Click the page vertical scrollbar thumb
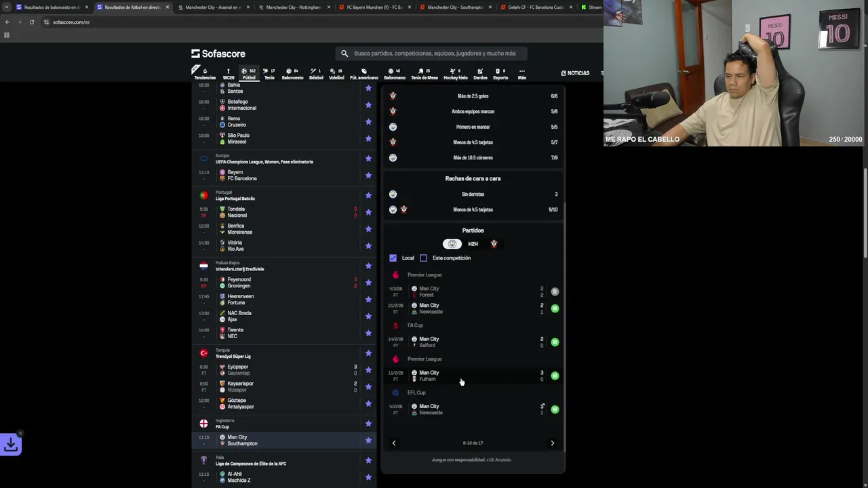This screenshot has height=488, width=868. click(865, 212)
